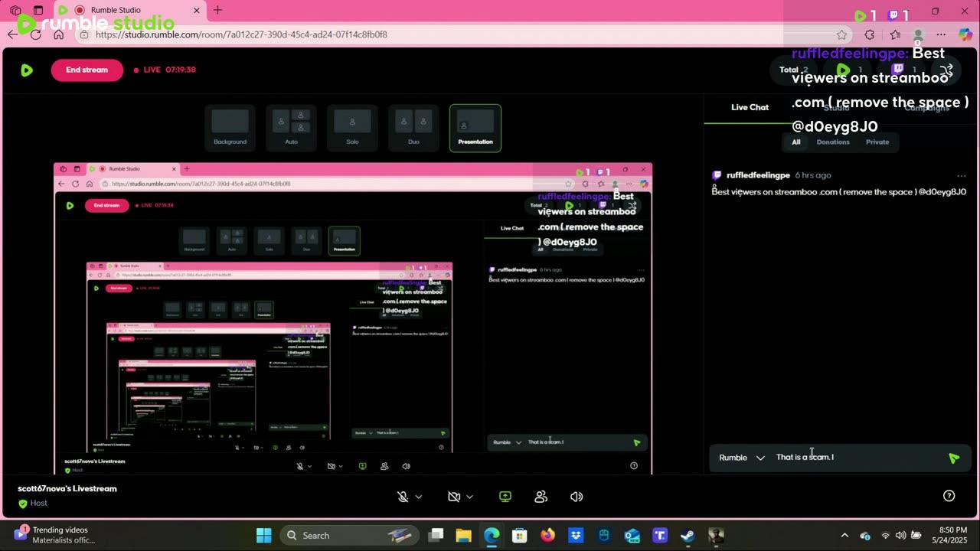Viewport: 980px width, 551px height.
Task: Add this page to favorites star
Action: 842,34
